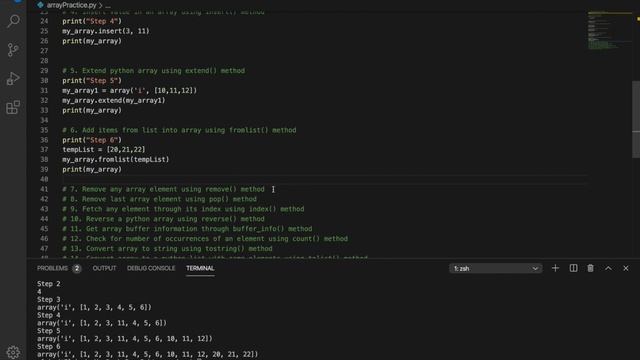Viewport: 640px width, 360px height.
Task: Click the fromlist() method comment line
Action: tap(179, 130)
